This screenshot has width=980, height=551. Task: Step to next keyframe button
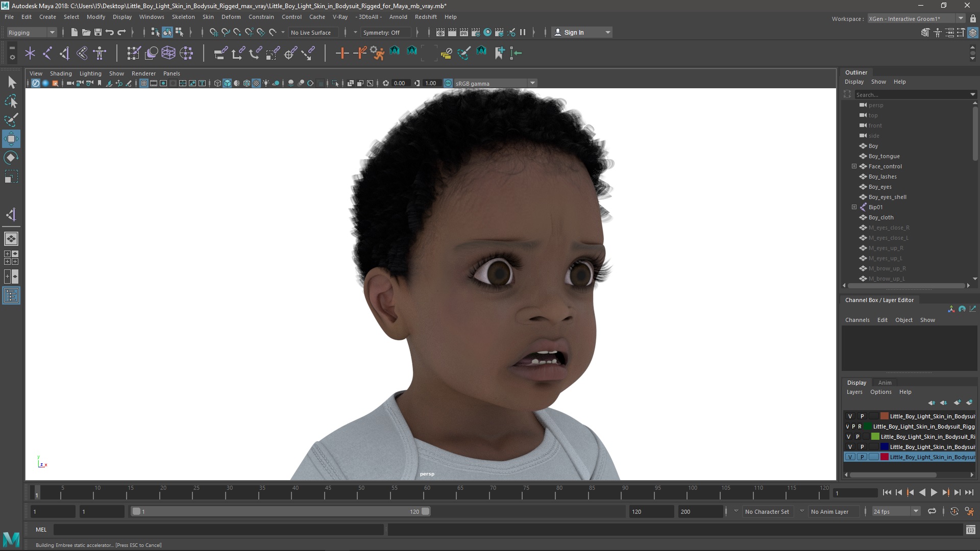[x=945, y=492]
